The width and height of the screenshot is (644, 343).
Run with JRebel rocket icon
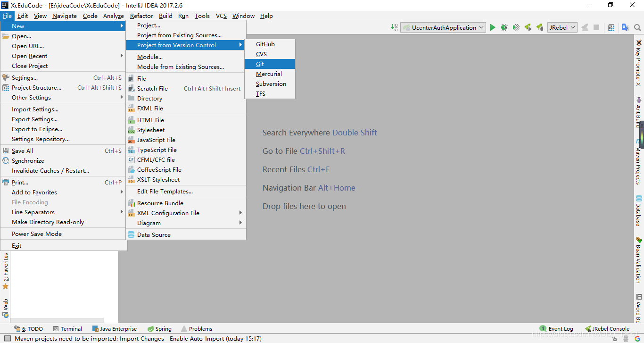(x=528, y=27)
